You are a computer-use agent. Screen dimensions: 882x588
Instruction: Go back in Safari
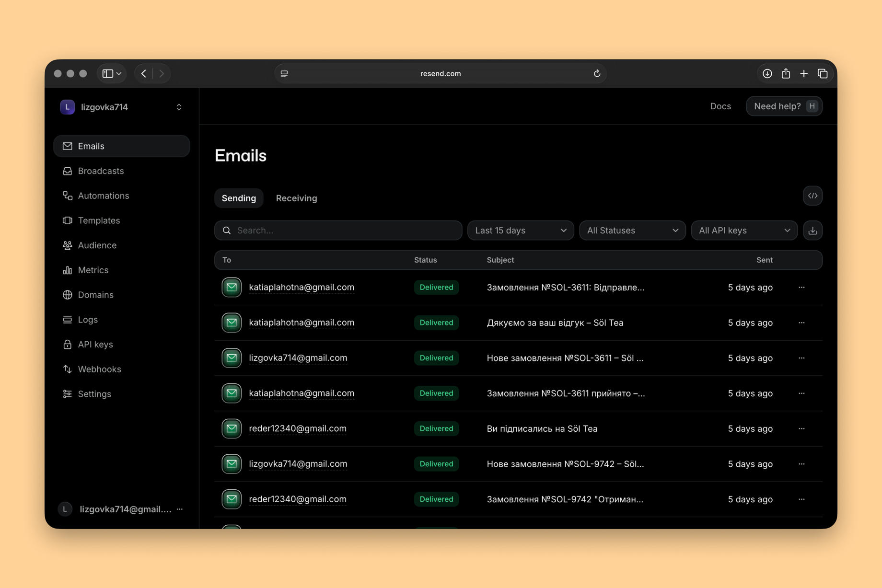point(144,73)
